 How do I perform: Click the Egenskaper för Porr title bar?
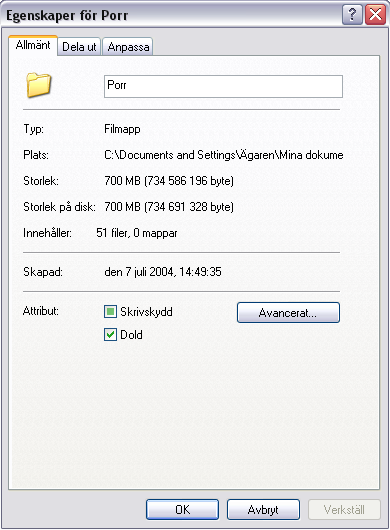pos(169,15)
